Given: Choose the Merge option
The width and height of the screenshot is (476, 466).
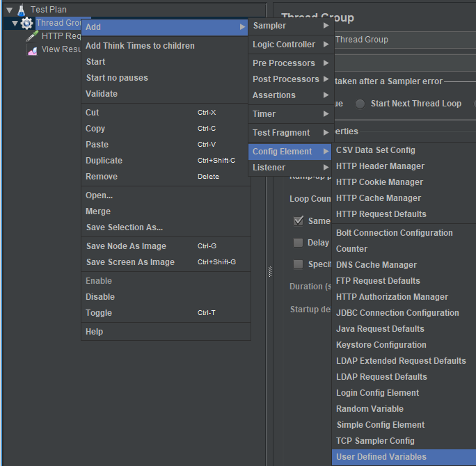Looking at the screenshot, I should (x=166, y=211).
